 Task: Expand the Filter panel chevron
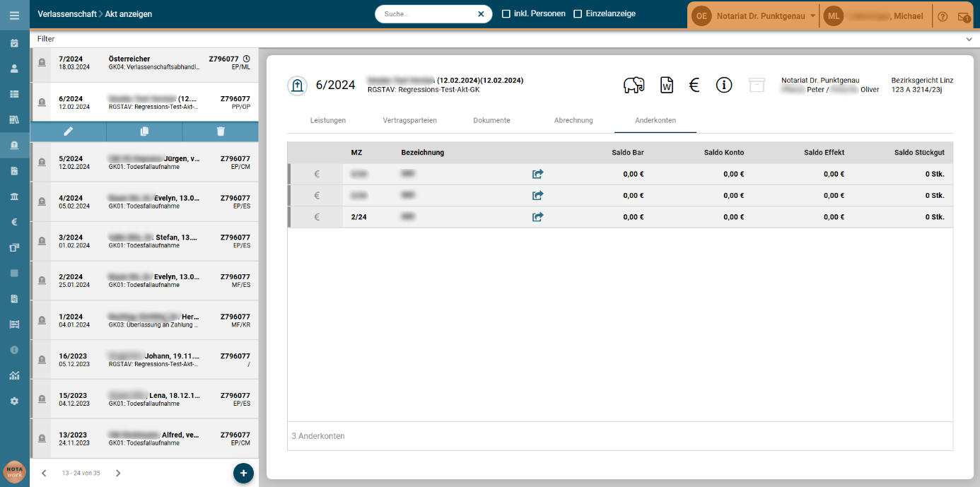969,40
